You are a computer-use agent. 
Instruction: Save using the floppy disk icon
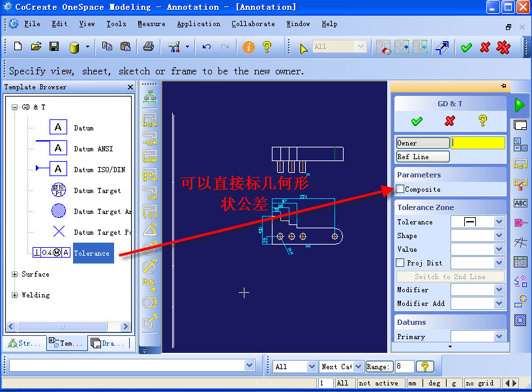(x=54, y=46)
